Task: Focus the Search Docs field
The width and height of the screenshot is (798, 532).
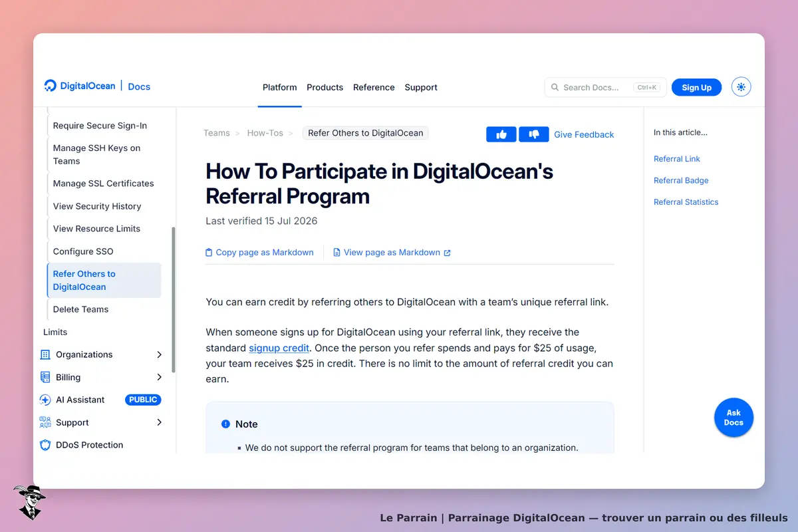Action: click(605, 87)
